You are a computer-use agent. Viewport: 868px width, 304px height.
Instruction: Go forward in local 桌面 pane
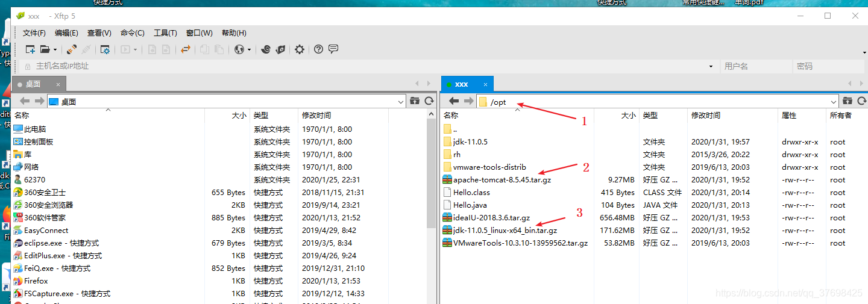(x=39, y=101)
